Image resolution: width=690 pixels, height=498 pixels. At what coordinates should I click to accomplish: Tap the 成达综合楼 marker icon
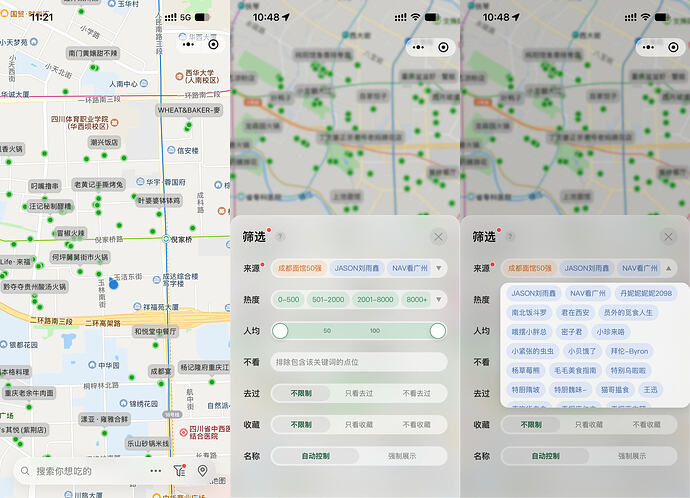(x=156, y=279)
